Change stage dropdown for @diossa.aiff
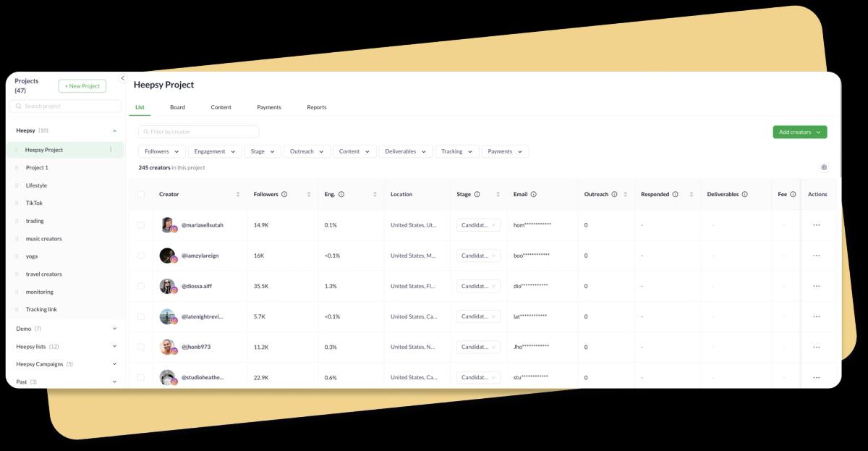The image size is (868, 451). coord(478,286)
